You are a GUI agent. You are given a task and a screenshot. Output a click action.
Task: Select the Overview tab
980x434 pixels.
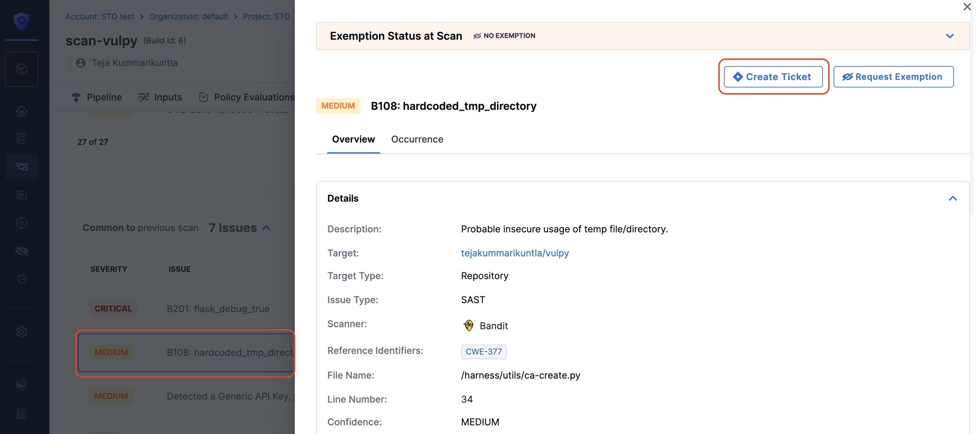pos(353,139)
